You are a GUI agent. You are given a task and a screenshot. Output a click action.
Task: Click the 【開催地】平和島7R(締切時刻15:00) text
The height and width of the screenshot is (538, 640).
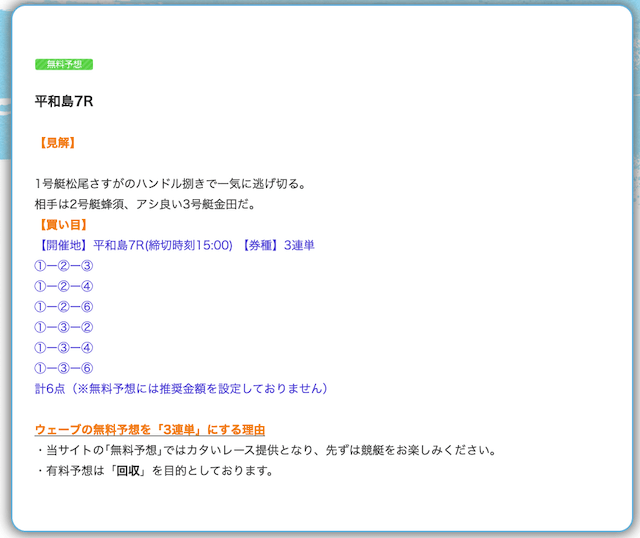pyautogui.click(x=135, y=245)
